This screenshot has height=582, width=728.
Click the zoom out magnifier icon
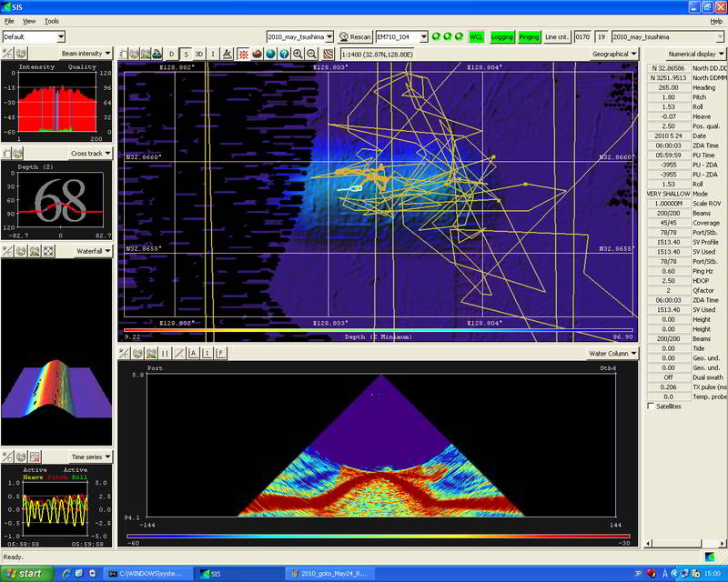312,55
